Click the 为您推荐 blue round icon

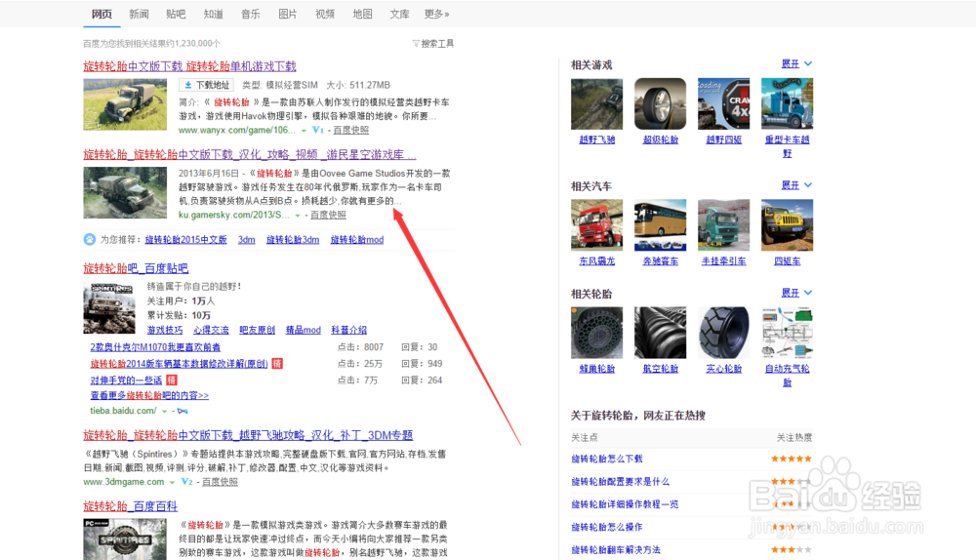pyautogui.click(x=90, y=240)
